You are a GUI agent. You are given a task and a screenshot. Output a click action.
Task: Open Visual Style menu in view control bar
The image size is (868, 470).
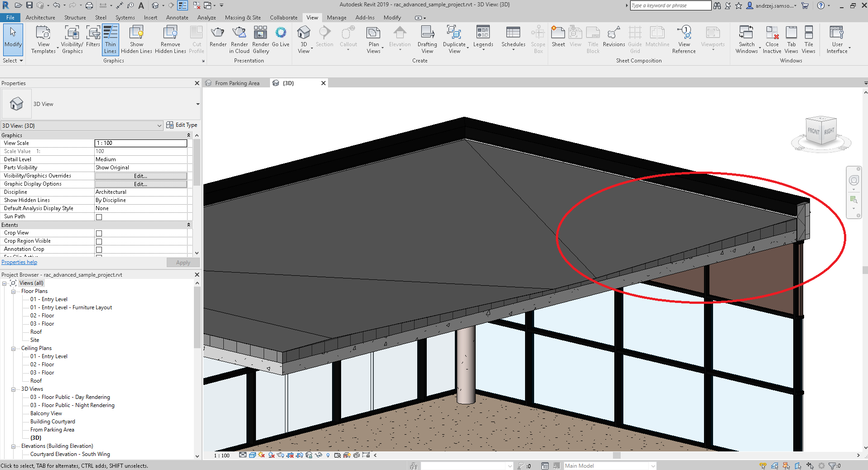coord(252,455)
